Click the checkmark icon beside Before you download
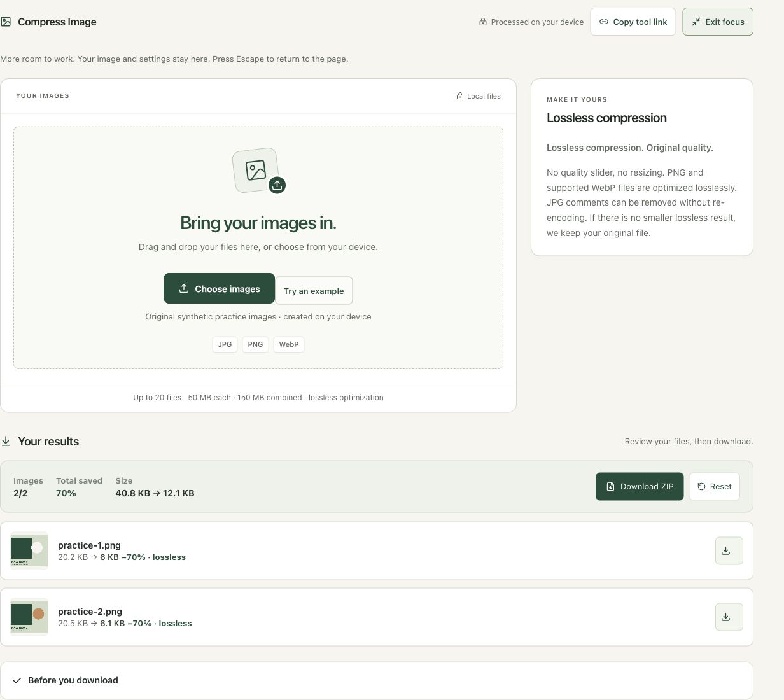Viewport: 784px width, 700px height. pos(17,680)
